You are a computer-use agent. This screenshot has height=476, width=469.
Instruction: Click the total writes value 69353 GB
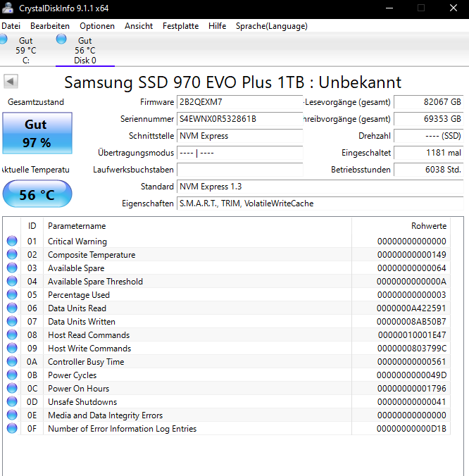tap(429, 119)
